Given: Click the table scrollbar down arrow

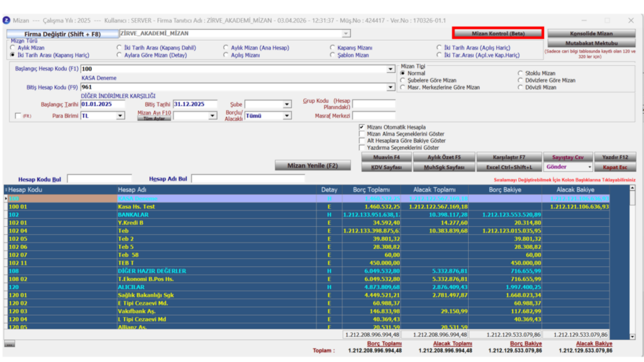Looking at the screenshot, I should pos(632,336).
